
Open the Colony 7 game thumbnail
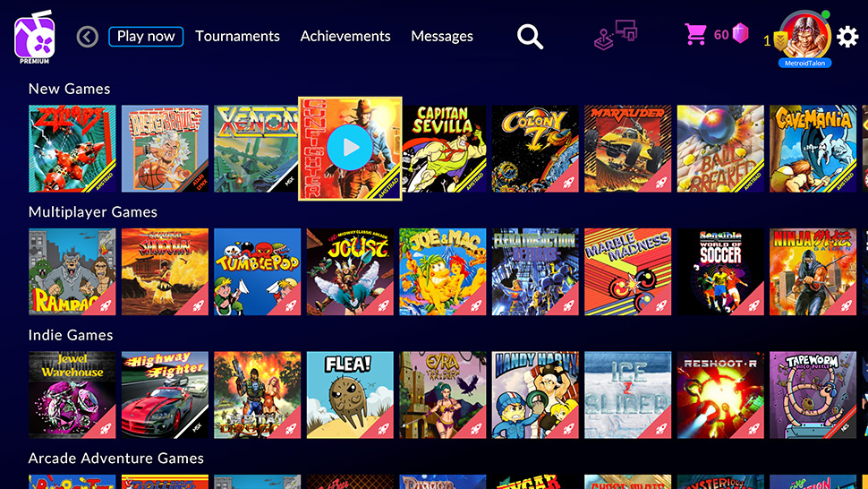coord(535,149)
